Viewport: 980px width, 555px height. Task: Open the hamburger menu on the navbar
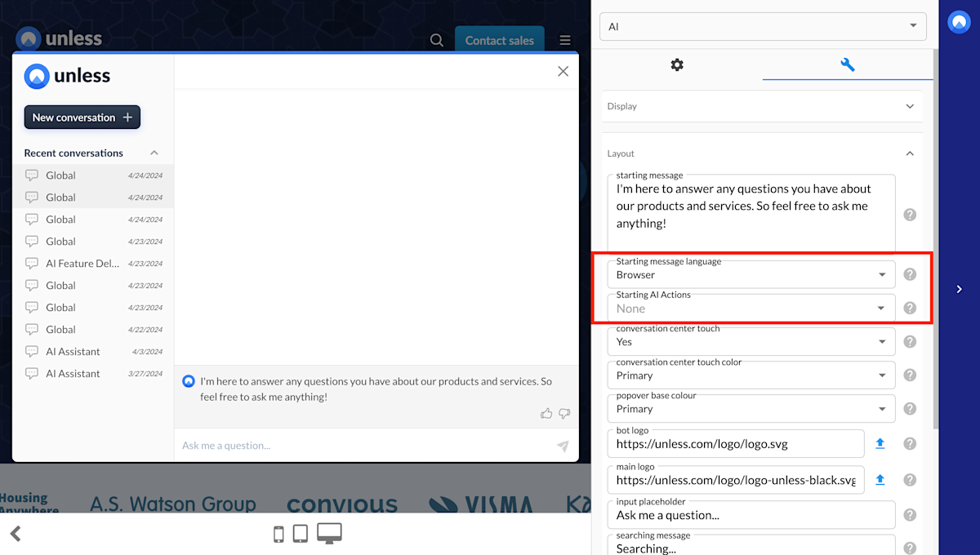click(564, 39)
